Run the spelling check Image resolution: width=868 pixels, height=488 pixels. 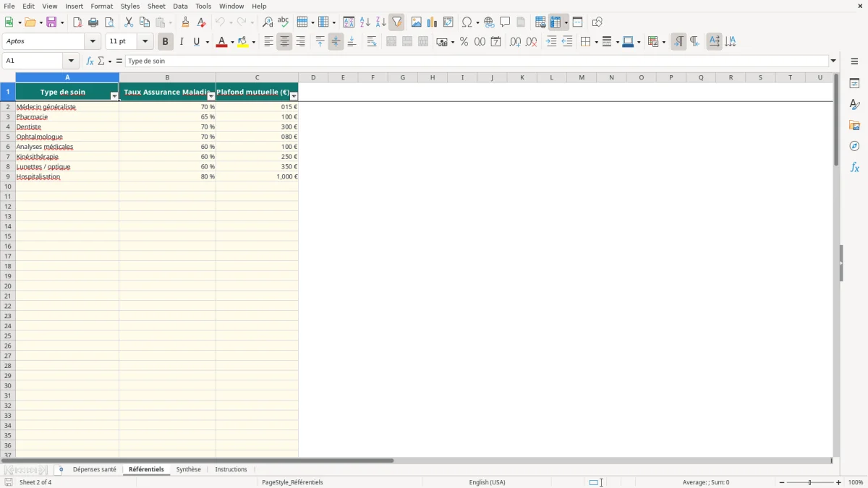point(284,22)
